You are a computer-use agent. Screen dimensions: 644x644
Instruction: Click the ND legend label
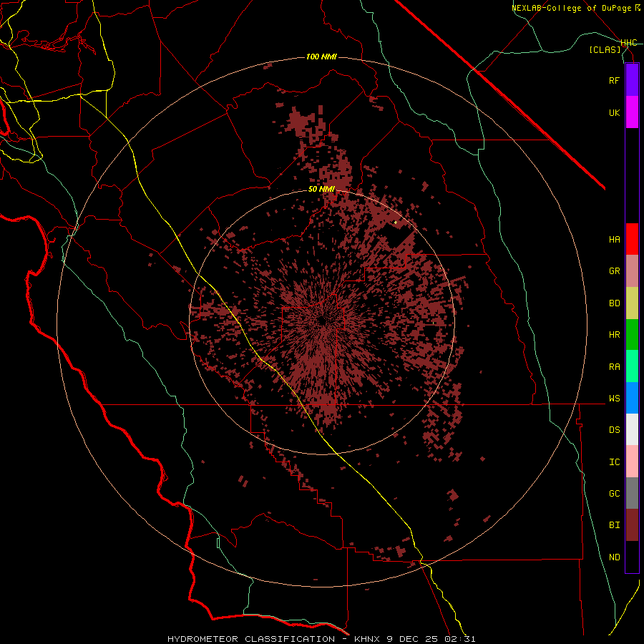tap(614, 557)
